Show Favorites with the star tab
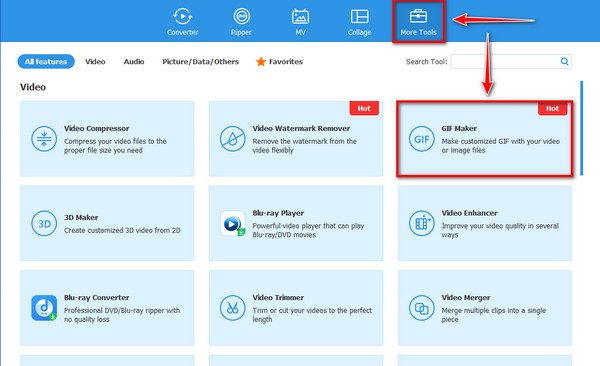Image resolution: width=600 pixels, height=366 pixels. [279, 62]
